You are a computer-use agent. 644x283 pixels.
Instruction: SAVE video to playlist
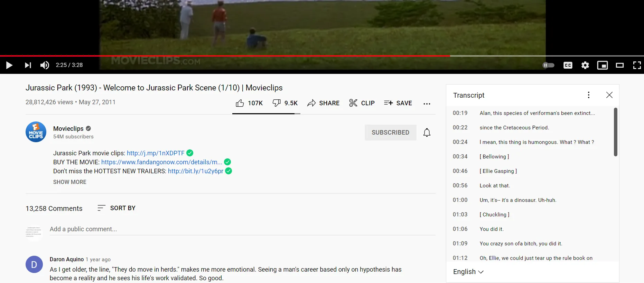coord(398,103)
